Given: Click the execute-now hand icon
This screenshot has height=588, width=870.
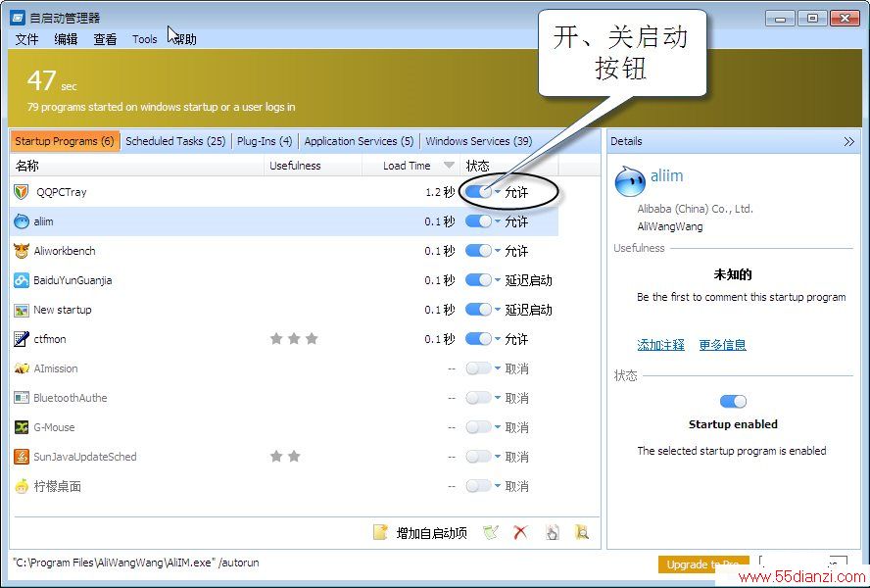Looking at the screenshot, I should pyautogui.click(x=552, y=533).
